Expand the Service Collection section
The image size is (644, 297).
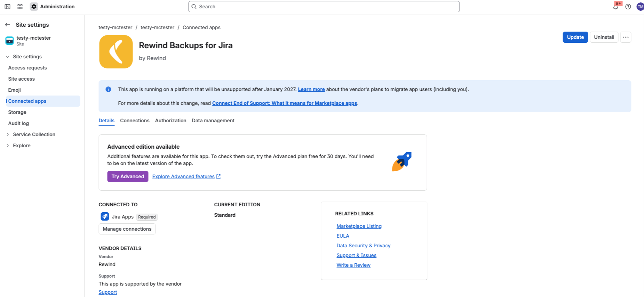[8, 134]
